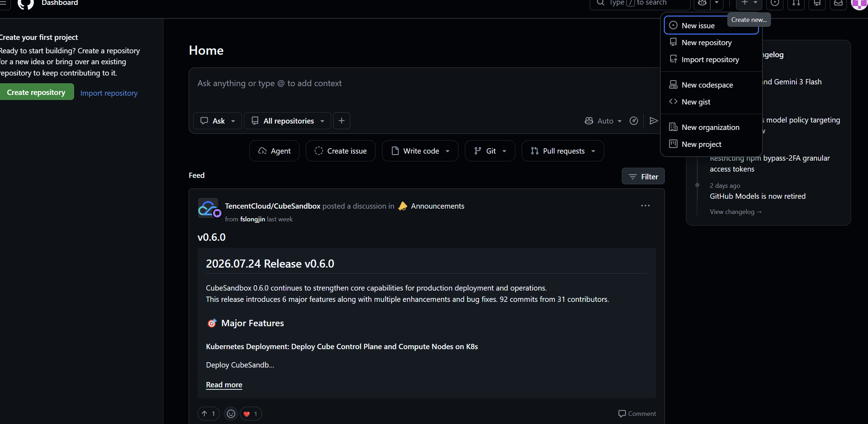Click the Type / to search field
The image size is (868, 424).
pyautogui.click(x=640, y=3)
